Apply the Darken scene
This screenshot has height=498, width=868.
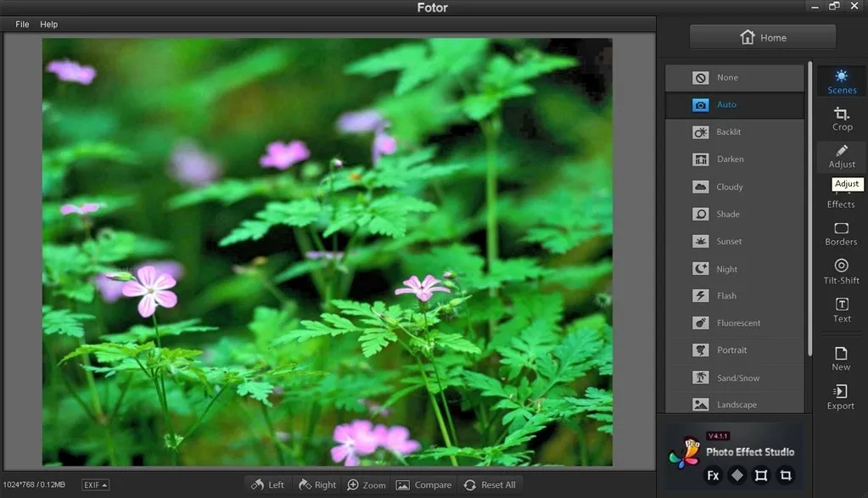click(734, 159)
